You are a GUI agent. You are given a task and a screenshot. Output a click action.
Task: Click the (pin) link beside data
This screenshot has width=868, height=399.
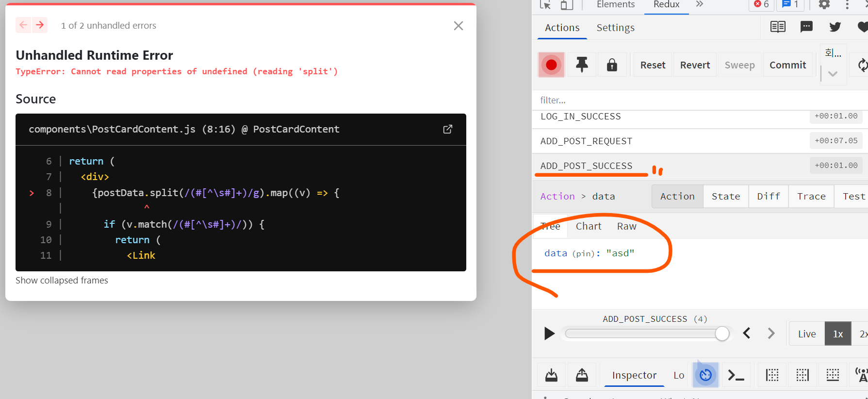584,253
